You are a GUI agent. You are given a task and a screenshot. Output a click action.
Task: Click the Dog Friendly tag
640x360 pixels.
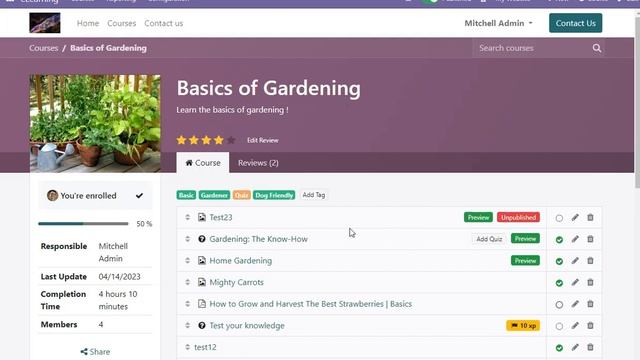(274, 195)
